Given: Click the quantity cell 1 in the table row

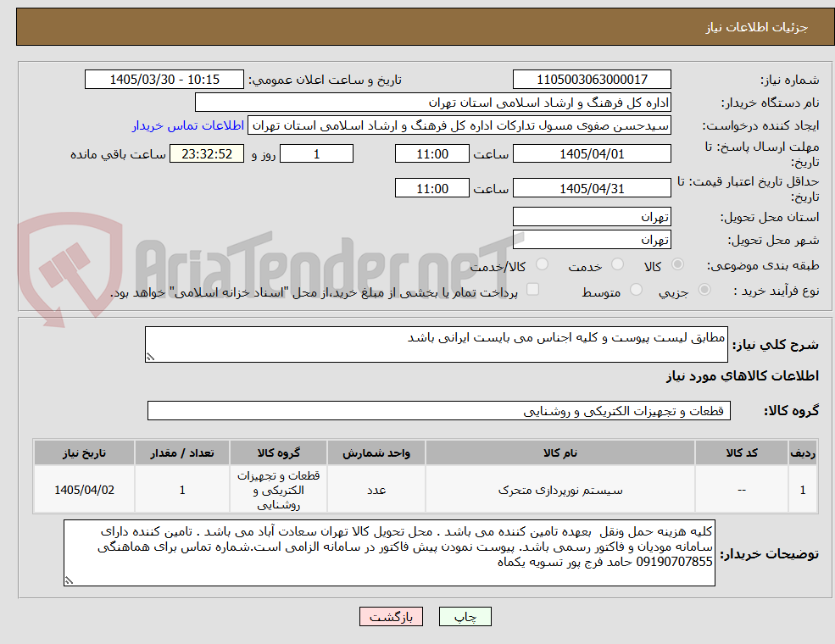Looking at the screenshot, I should click(182, 490).
